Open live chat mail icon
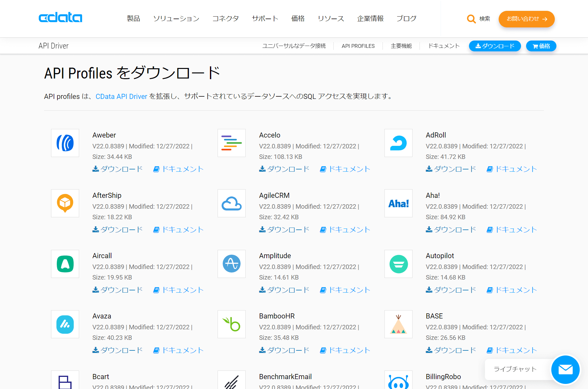Viewport: 588px width, 389px height. [x=565, y=370]
